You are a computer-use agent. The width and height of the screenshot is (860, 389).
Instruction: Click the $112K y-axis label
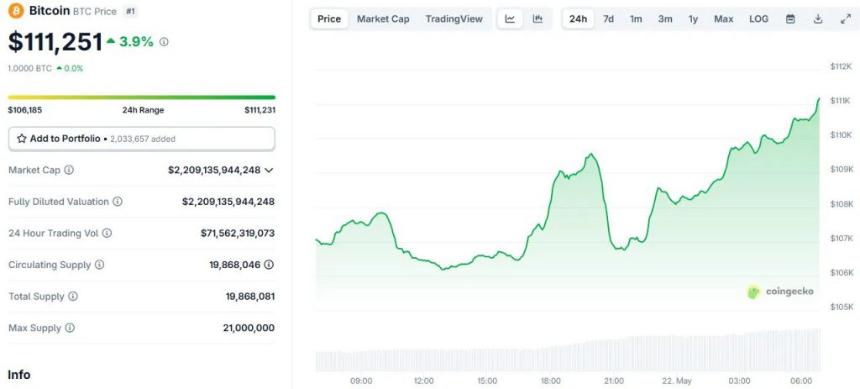coord(841,66)
